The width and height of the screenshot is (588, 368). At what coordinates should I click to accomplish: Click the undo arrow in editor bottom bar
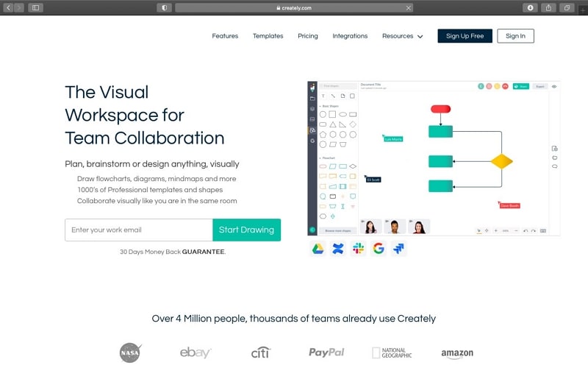click(x=526, y=230)
